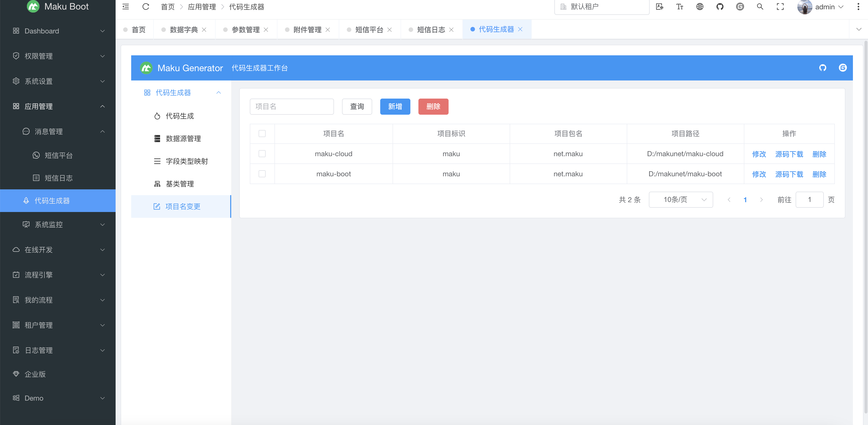
Task: Open the font size Tt icon
Action: [x=680, y=7]
